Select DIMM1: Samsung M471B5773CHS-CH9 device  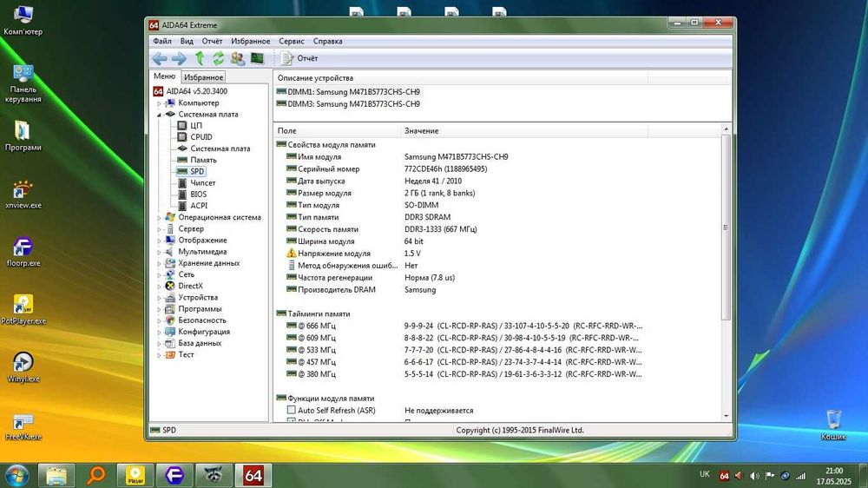tap(348, 92)
